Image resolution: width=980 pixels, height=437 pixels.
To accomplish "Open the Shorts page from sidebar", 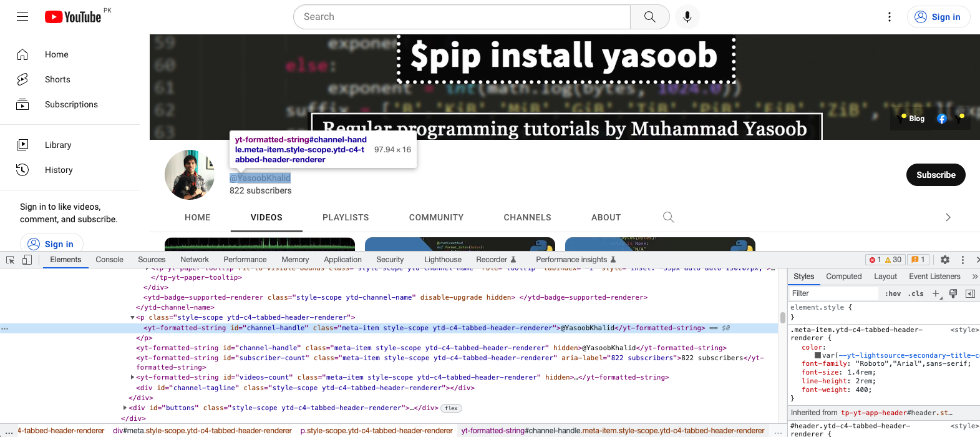I will click(57, 79).
